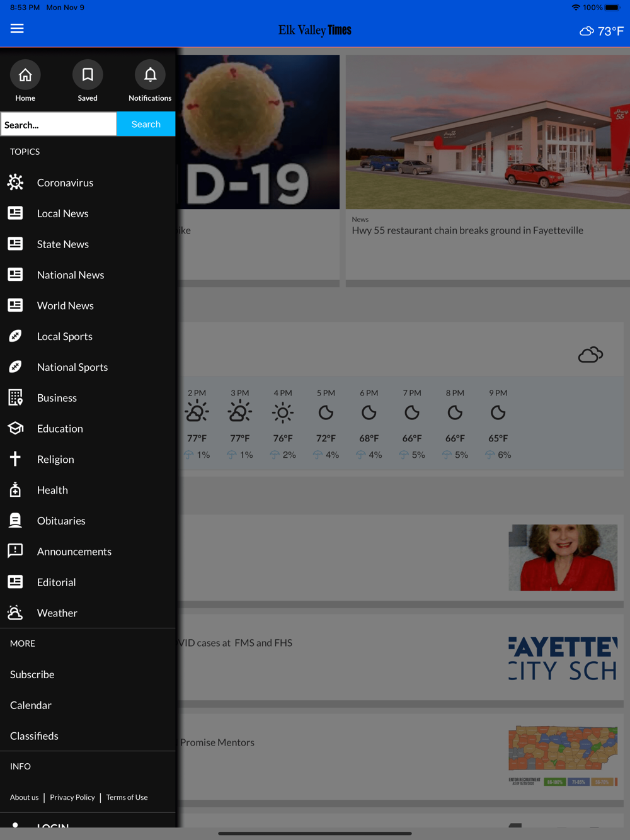Tap the large cloud icon in weather widget
This screenshot has width=630, height=840.
pyautogui.click(x=590, y=355)
